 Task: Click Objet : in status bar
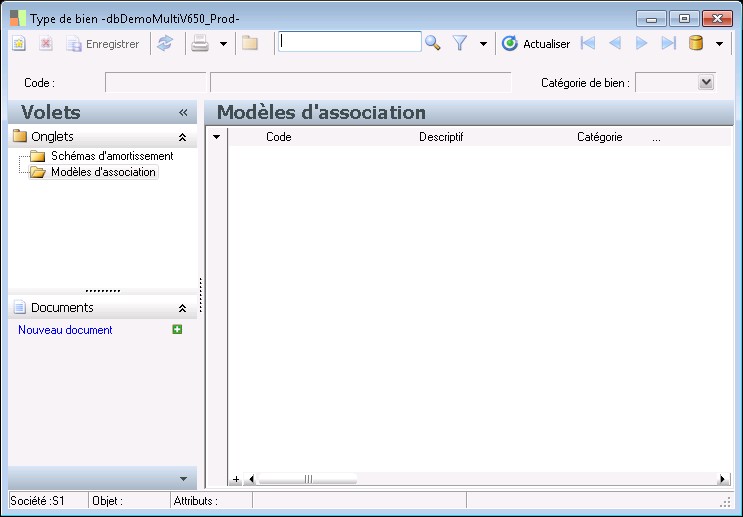click(x=107, y=501)
